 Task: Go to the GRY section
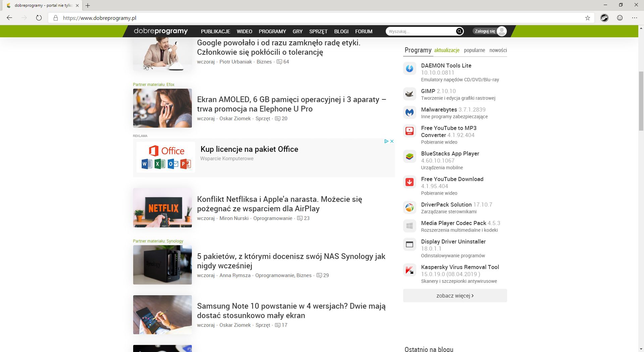pos(298,32)
